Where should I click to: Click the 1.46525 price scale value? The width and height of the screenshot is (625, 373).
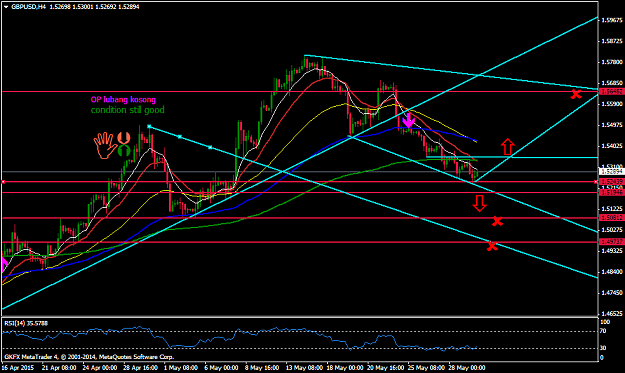(612, 314)
